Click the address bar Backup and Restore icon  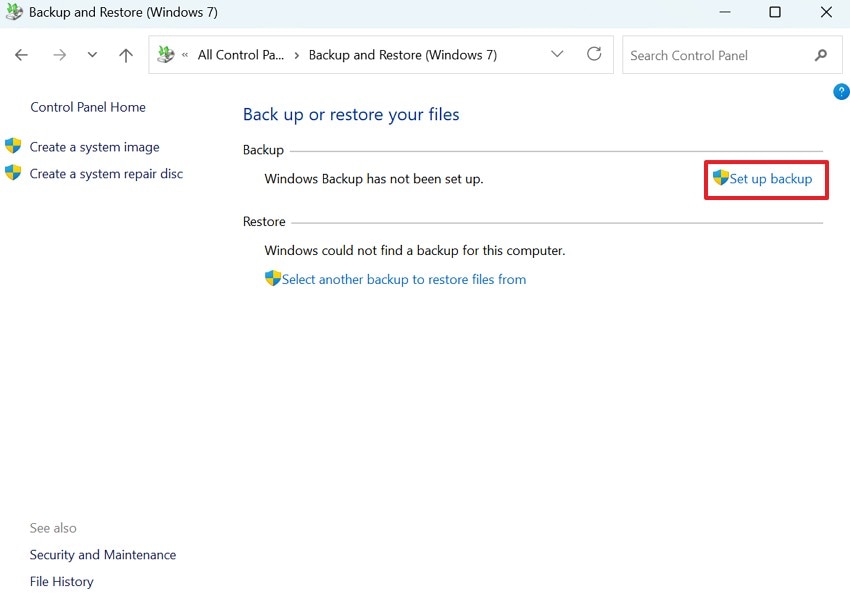166,54
